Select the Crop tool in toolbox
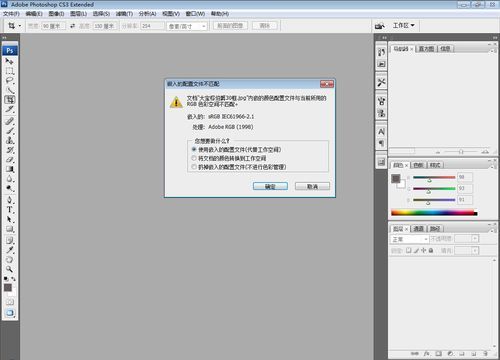 (9, 100)
